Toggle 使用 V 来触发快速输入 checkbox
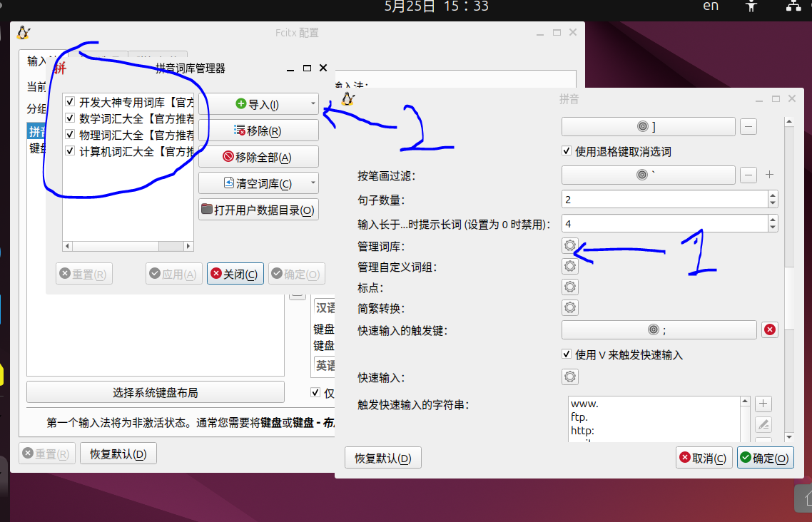Screen dimensions: 812x522 (x=567, y=354)
